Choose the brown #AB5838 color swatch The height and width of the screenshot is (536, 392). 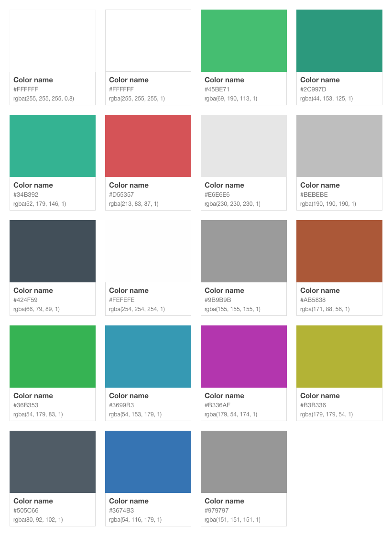tap(339, 251)
